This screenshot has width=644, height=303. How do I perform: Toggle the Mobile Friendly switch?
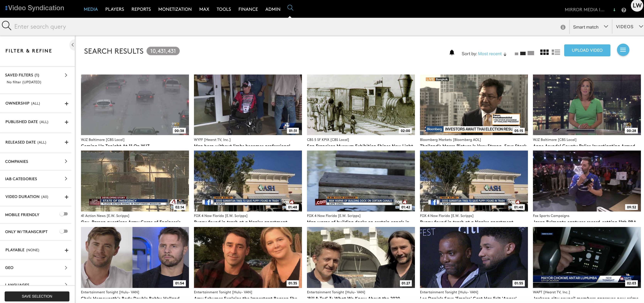[64, 214]
